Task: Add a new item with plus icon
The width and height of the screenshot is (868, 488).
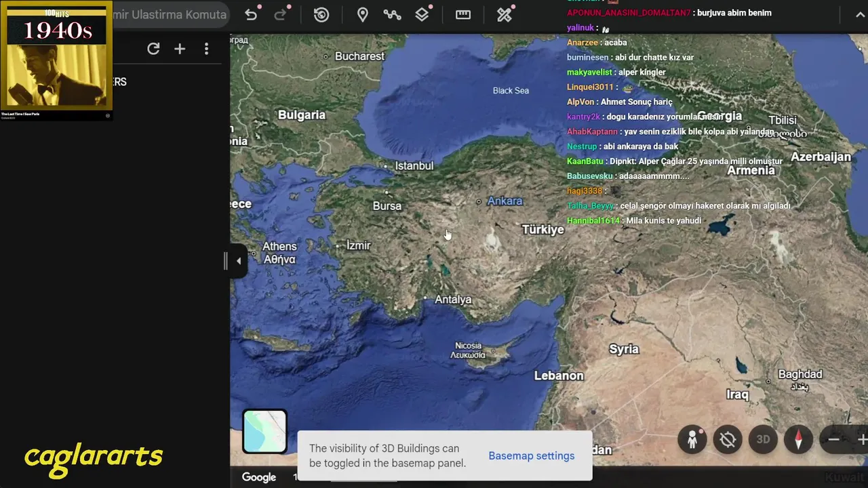Action: (x=180, y=49)
